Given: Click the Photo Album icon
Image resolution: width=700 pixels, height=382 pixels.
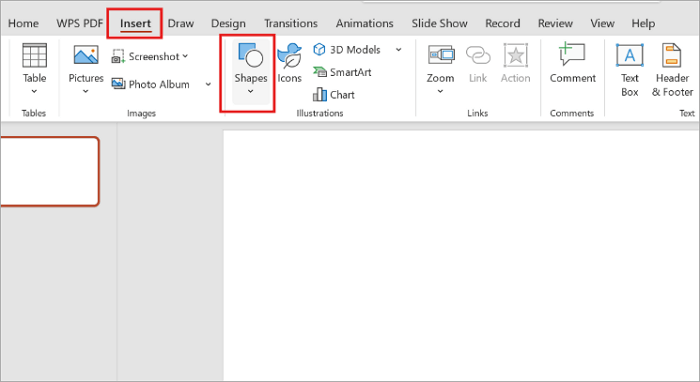Looking at the screenshot, I should [118, 84].
